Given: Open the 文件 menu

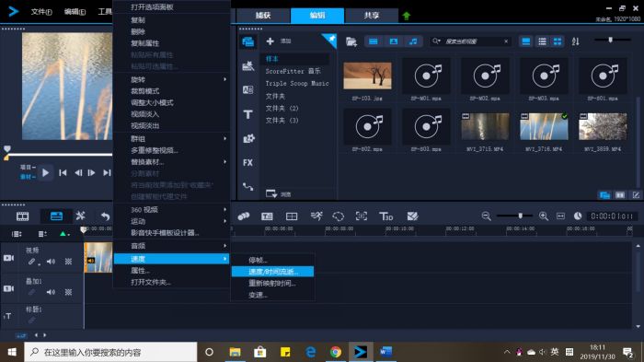Looking at the screenshot, I should click(x=41, y=12).
